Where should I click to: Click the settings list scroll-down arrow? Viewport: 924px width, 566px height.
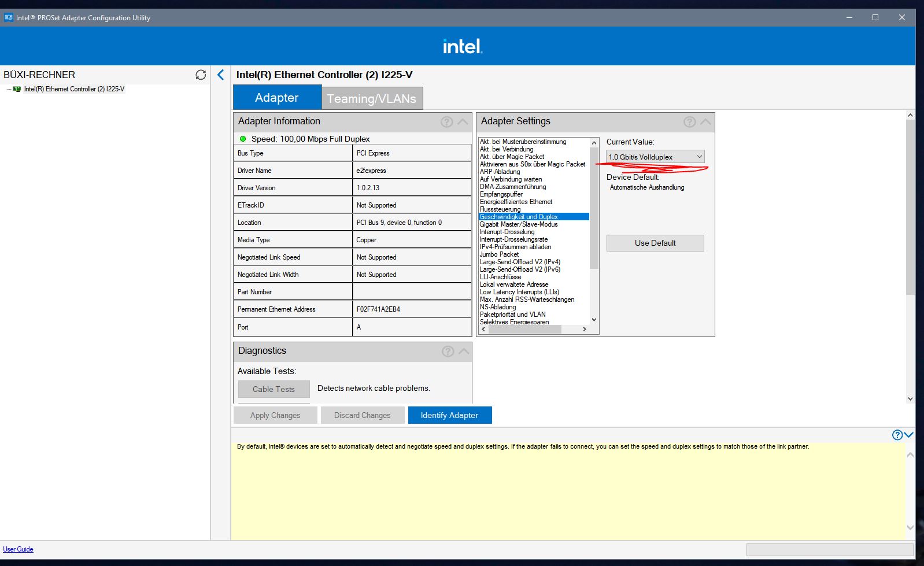pyautogui.click(x=594, y=320)
